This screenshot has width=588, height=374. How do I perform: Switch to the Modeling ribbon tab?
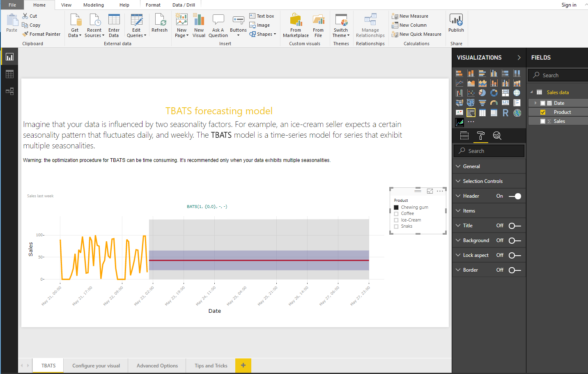click(94, 5)
